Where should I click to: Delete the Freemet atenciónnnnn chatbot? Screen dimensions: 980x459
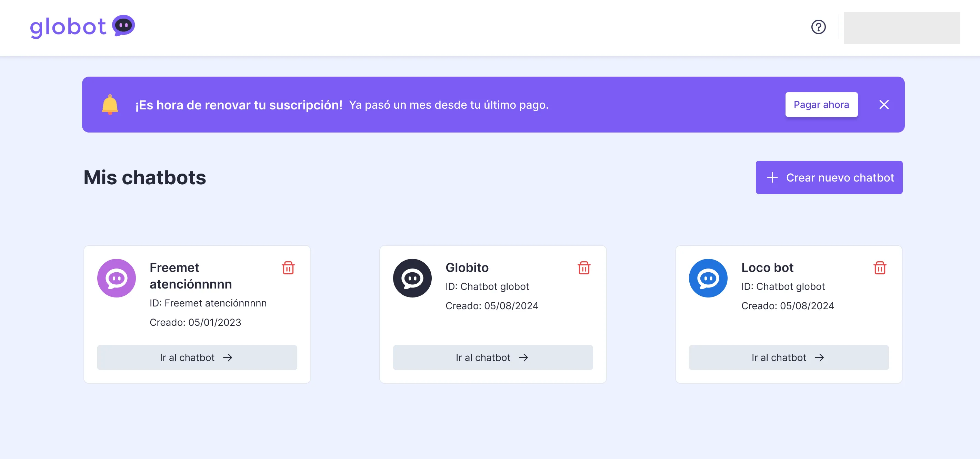[x=288, y=268]
